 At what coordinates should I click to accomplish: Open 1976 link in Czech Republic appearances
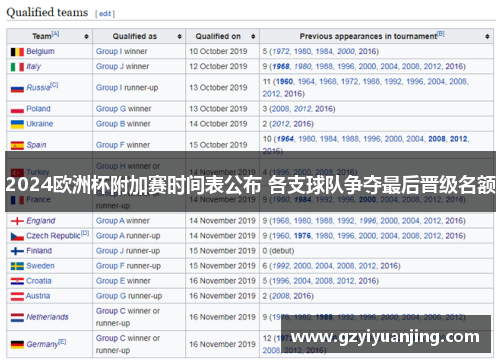click(x=302, y=236)
